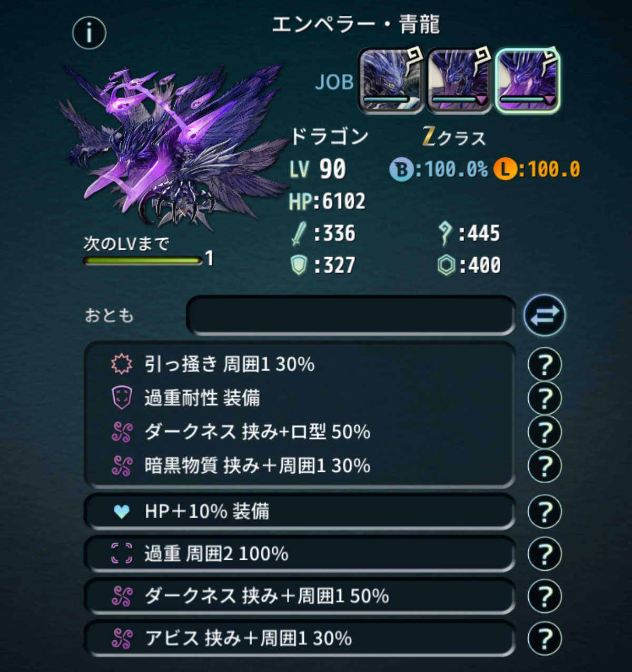Open help for HP+10% 装備
632x672 pixels.
tap(545, 512)
